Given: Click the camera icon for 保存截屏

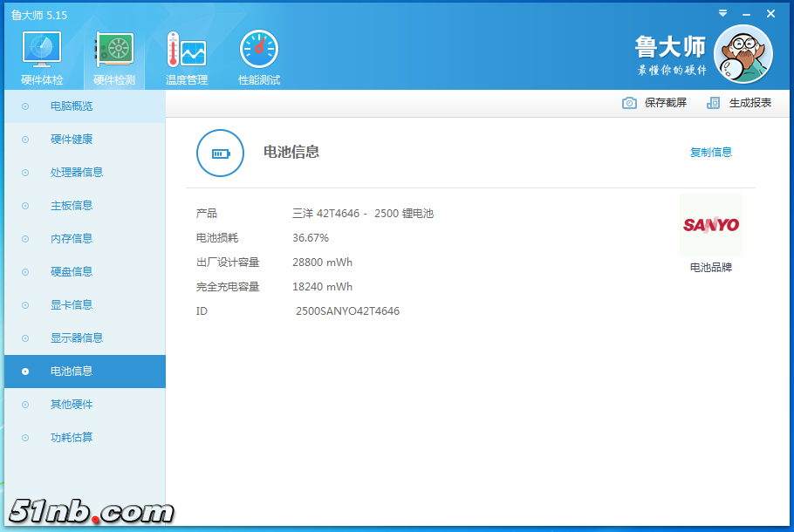Looking at the screenshot, I should 629,103.
